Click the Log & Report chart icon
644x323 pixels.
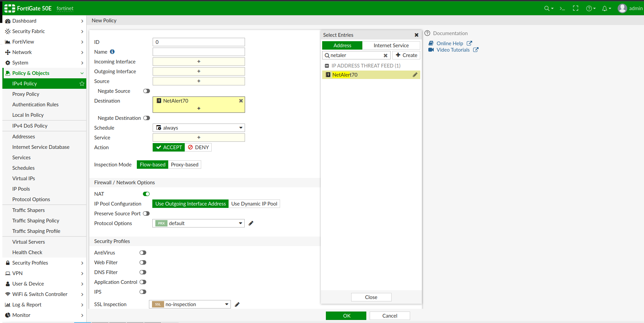point(8,305)
